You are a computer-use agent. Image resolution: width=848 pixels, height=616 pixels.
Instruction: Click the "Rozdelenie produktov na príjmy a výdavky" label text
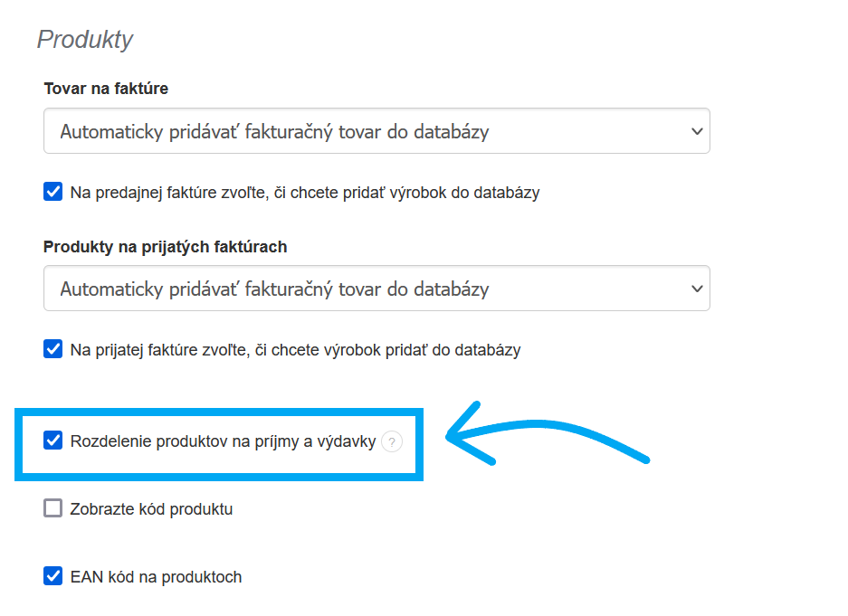[223, 442]
